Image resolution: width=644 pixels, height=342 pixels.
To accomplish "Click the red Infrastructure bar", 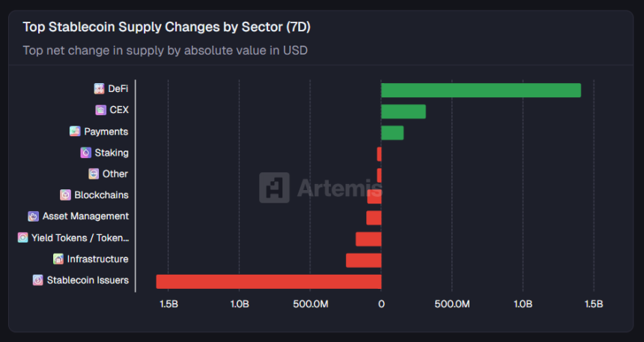I will coord(363,260).
